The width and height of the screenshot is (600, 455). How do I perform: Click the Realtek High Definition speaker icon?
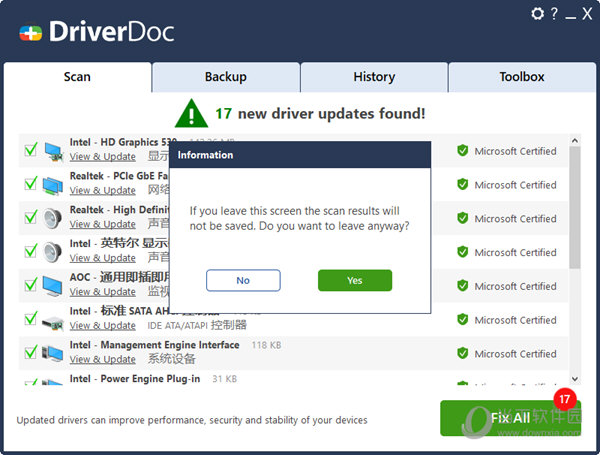[x=52, y=219]
